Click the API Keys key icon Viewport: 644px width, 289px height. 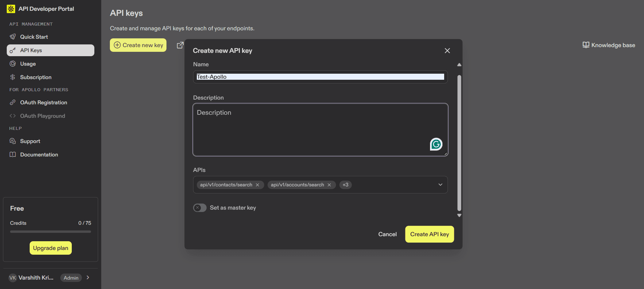point(13,50)
